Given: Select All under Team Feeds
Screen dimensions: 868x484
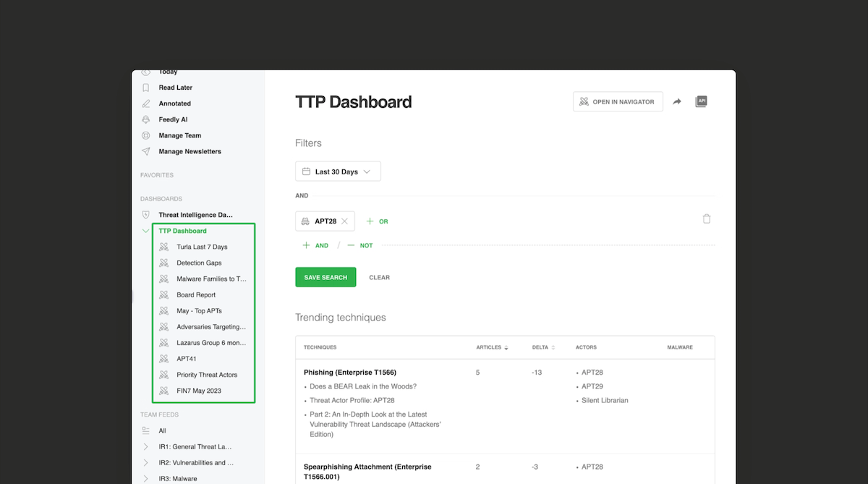Looking at the screenshot, I should click(161, 430).
